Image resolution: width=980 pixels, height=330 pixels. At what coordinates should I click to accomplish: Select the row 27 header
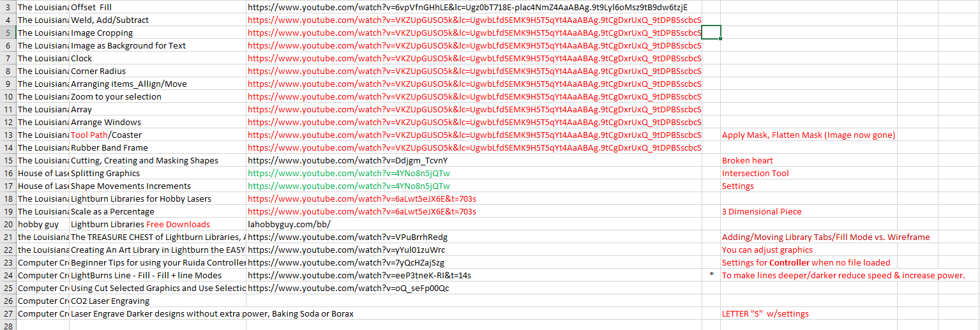pyautogui.click(x=8, y=313)
